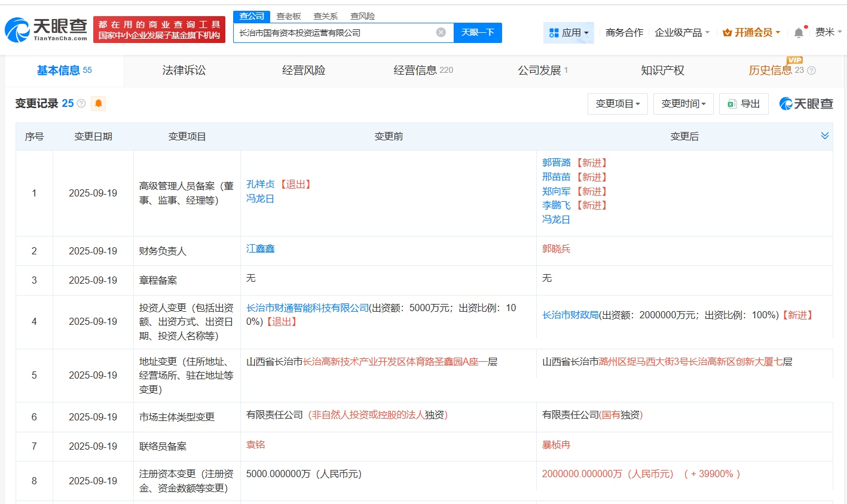
Task: Collapse the table with the blue double-arrow
Action: click(x=825, y=136)
